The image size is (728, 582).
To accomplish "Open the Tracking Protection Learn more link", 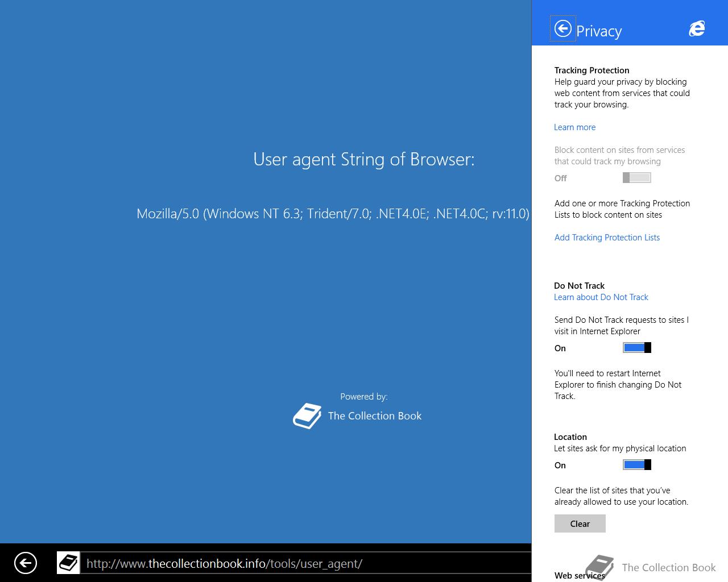I will pos(575,127).
